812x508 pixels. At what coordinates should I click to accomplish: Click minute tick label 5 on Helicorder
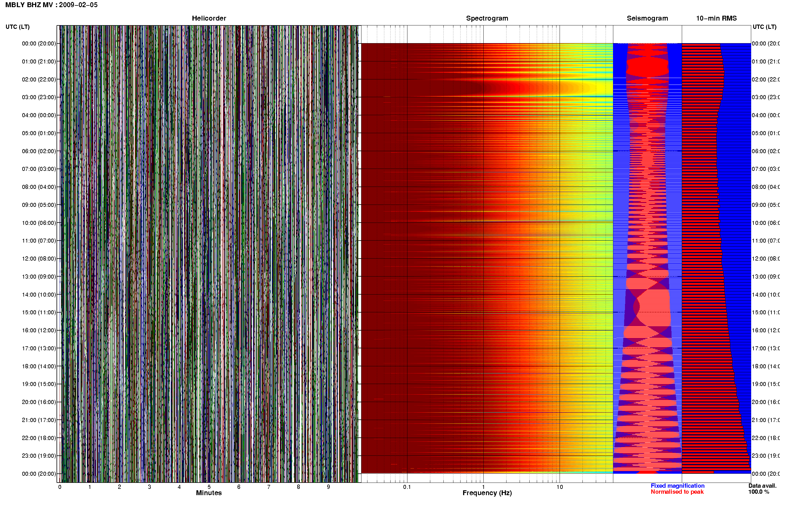point(209,487)
